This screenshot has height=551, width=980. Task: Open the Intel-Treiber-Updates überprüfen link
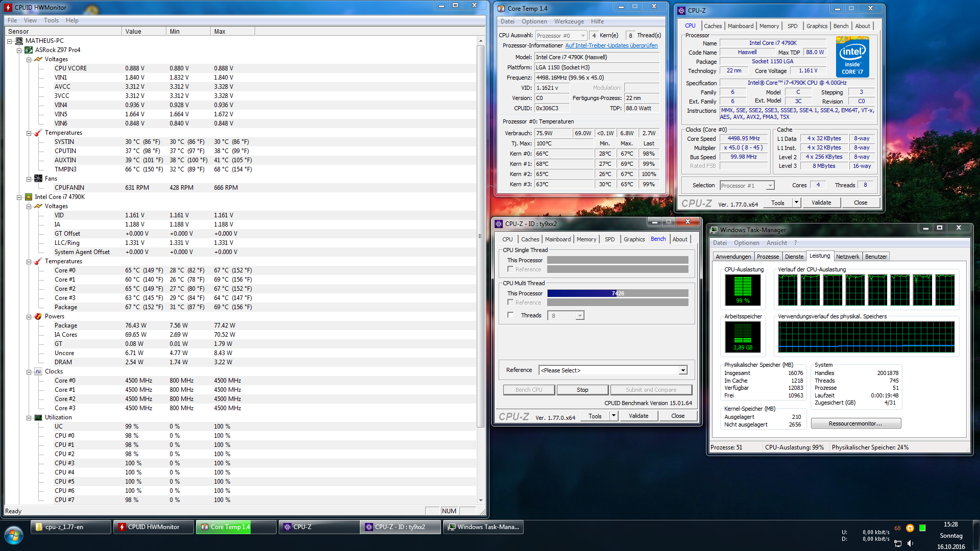pyautogui.click(x=611, y=45)
